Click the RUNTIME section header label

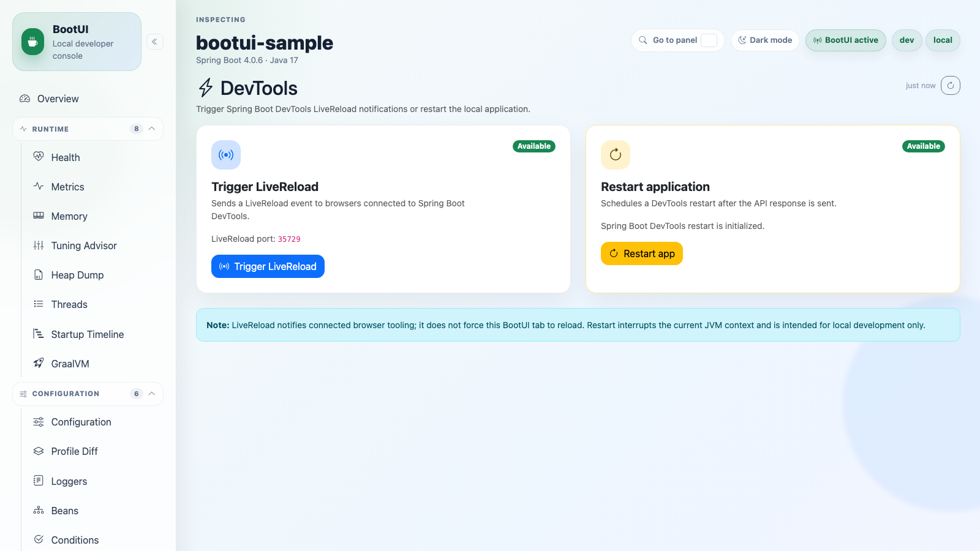pos(50,129)
